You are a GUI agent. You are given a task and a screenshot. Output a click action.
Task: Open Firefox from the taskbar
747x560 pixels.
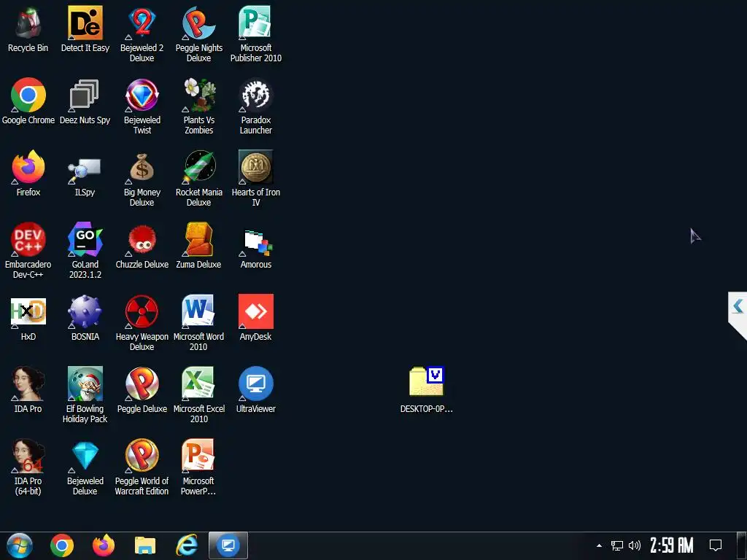coord(104,545)
